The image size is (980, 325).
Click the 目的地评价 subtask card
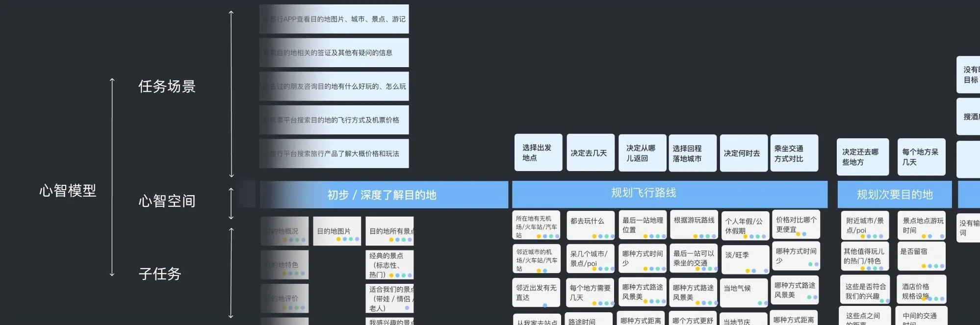coord(284,298)
